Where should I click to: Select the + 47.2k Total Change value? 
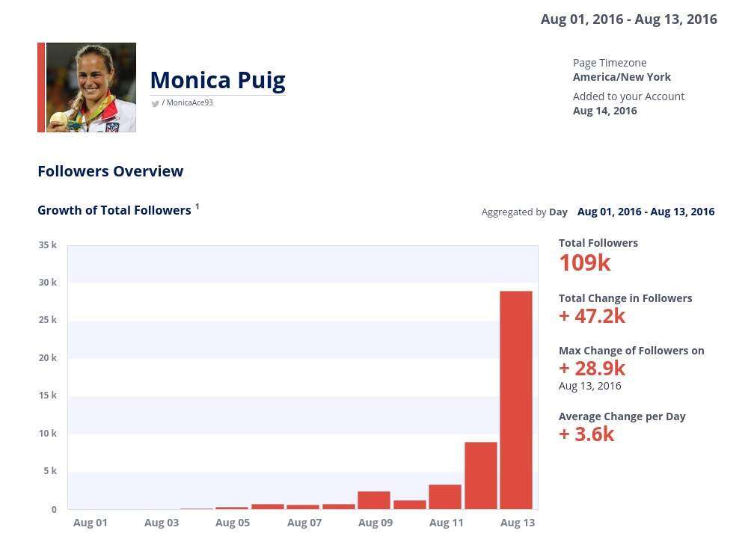[x=592, y=316]
